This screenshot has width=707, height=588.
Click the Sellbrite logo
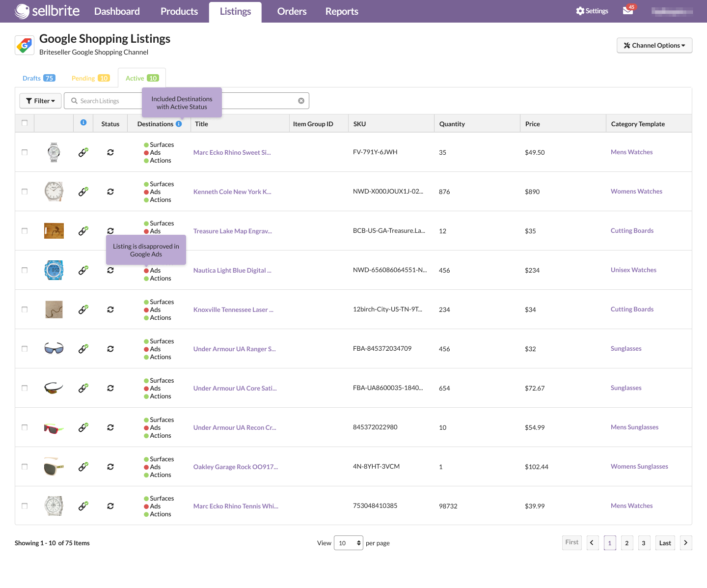pyautogui.click(x=47, y=11)
